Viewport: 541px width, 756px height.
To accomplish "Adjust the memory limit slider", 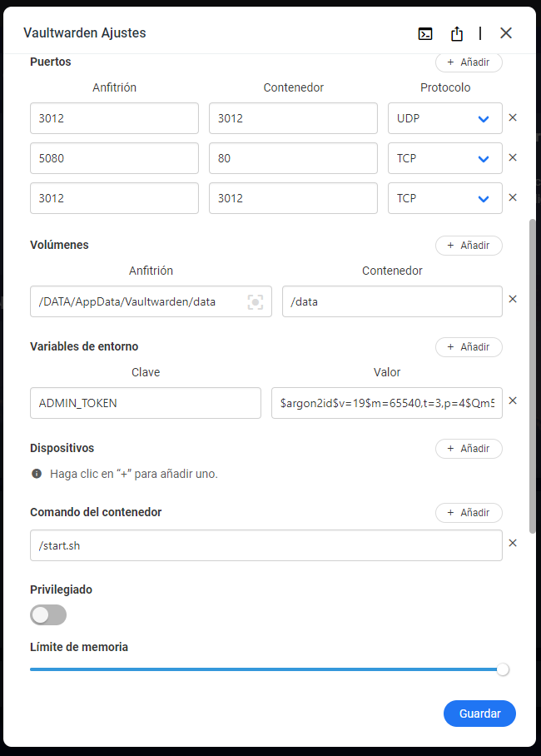I will click(x=503, y=669).
